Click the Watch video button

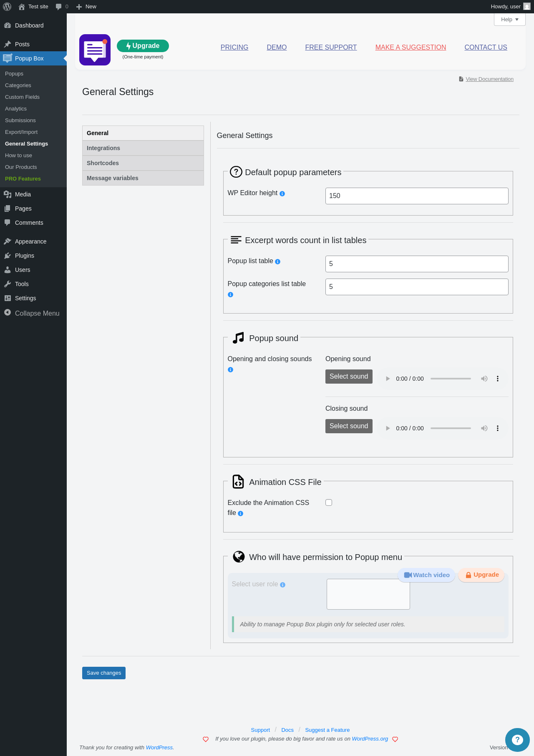coord(426,575)
